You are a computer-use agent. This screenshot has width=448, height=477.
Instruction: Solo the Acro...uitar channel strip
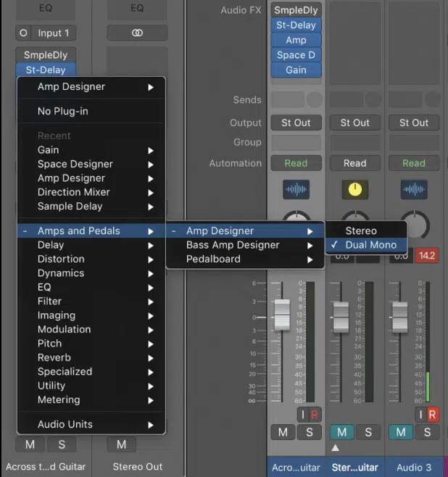[x=310, y=432]
